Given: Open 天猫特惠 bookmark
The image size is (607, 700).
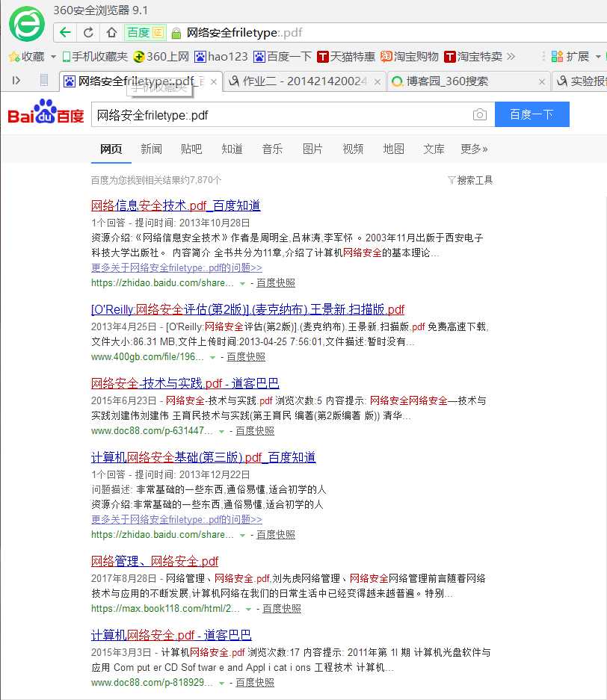Looking at the screenshot, I should click(345, 57).
